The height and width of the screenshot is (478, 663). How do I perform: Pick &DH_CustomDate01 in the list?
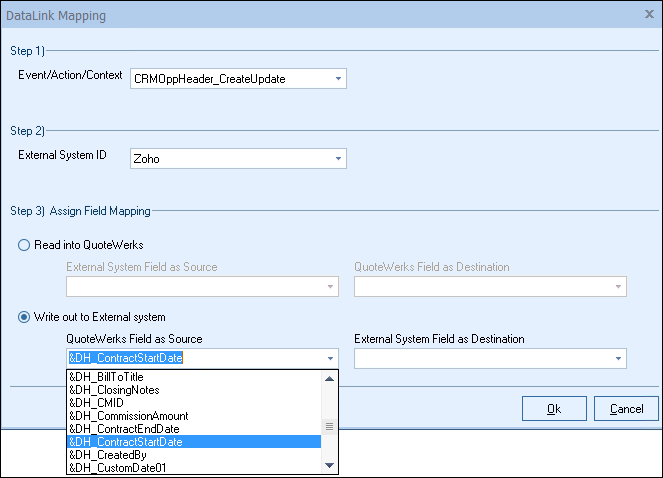click(x=193, y=467)
